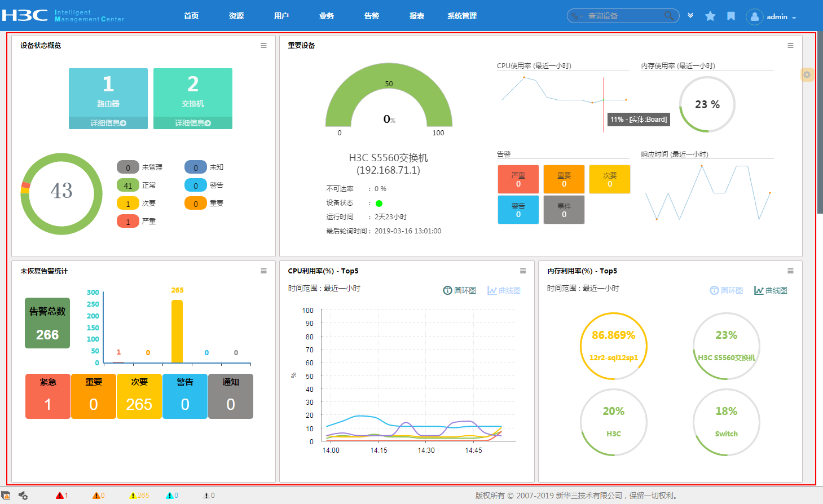Click the yellow 265 bar in chart
Image resolution: width=823 pixels, height=504 pixels.
177,331
